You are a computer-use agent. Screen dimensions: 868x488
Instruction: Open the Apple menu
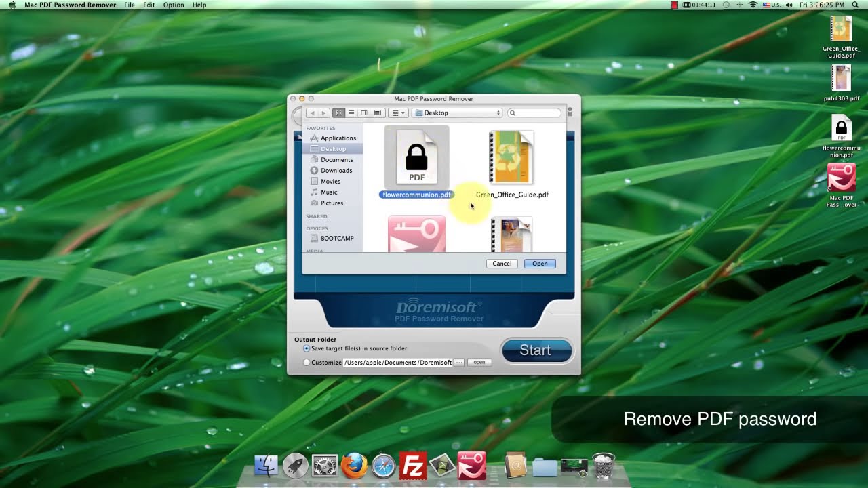[12, 5]
